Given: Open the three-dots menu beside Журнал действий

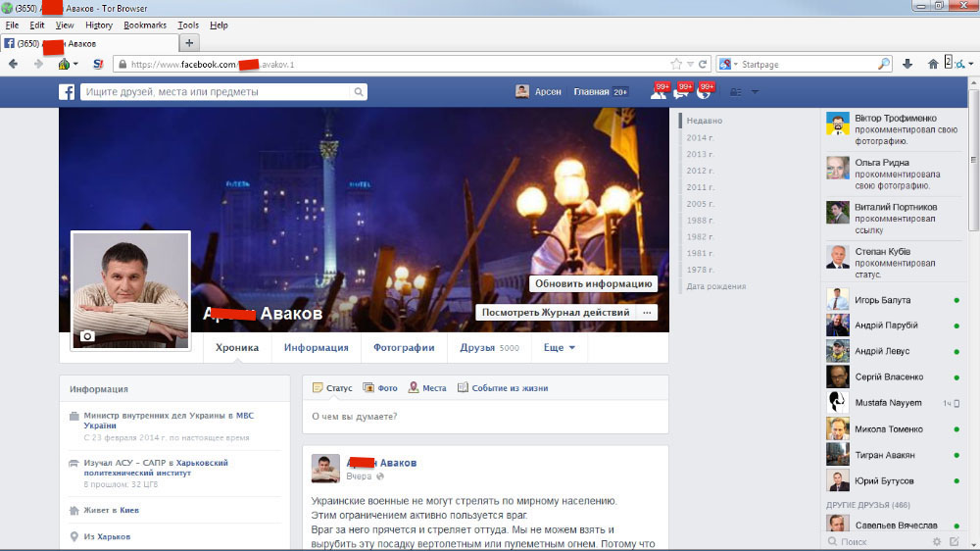Looking at the screenshot, I should pyautogui.click(x=646, y=313).
